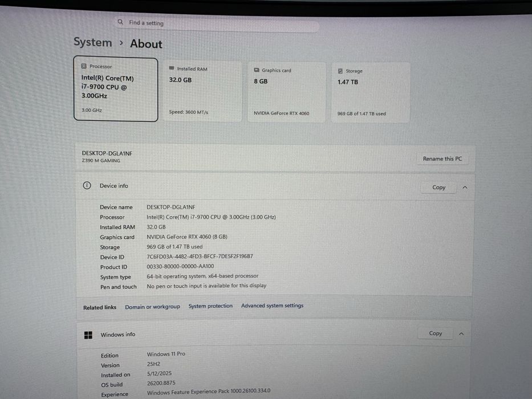Click the Rename this PC button
The height and width of the screenshot is (399, 532).
coord(442,159)
